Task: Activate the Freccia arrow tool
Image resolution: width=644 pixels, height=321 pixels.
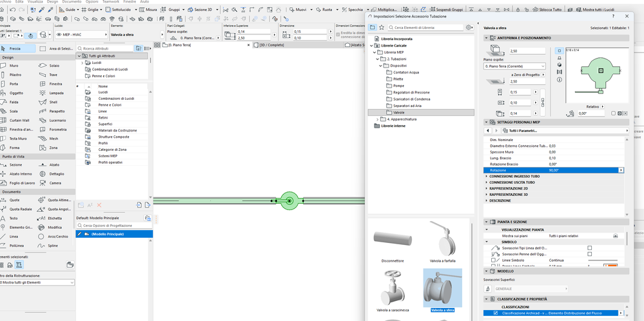Action: point(16,49)
